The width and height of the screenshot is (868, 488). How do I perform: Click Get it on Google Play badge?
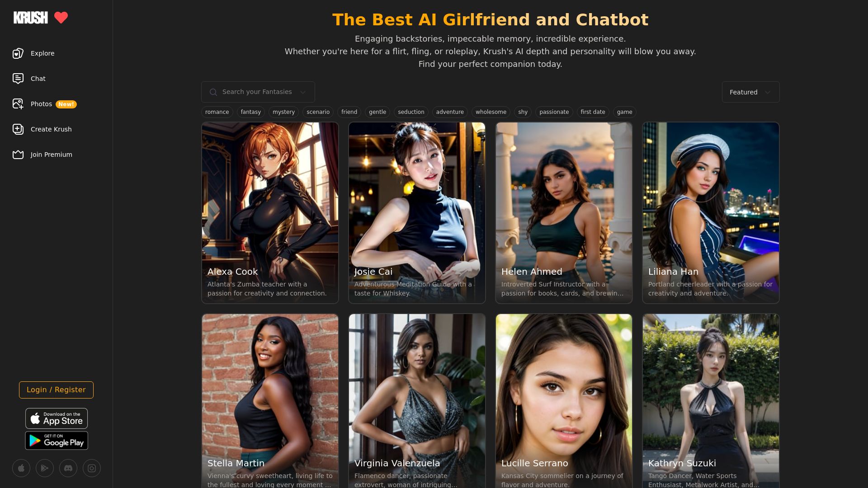pyautogui.click(x=57, y=441)
